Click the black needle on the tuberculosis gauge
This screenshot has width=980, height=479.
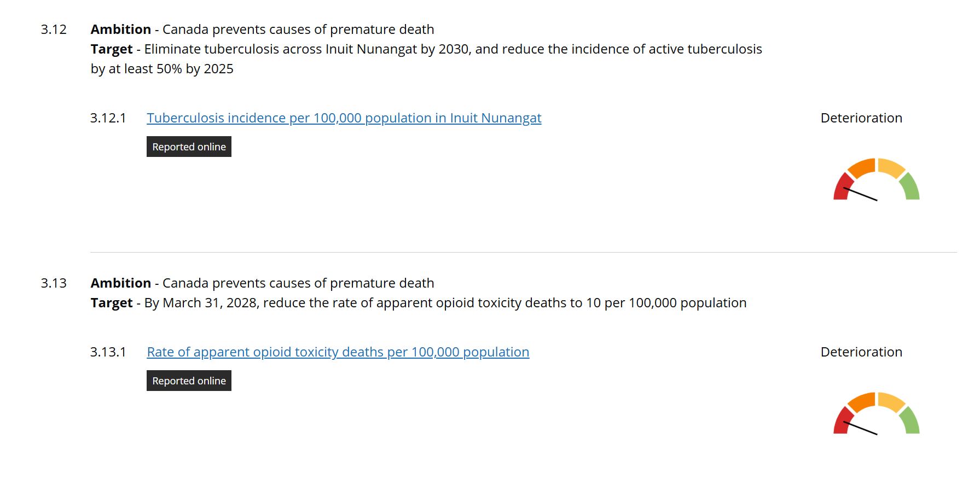[x=865, y=196]
